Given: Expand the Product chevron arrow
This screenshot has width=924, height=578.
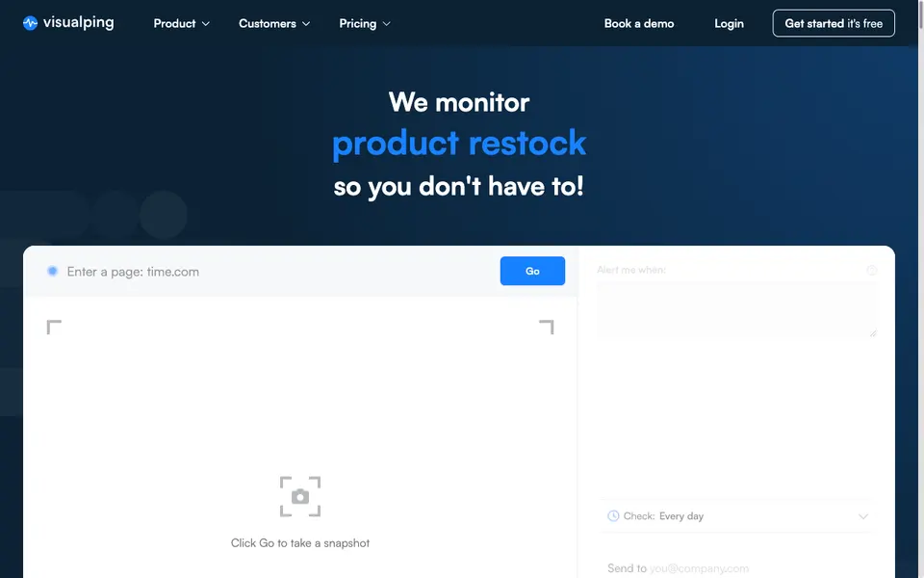Looking at the screenshot, I should tap(206, 23).
